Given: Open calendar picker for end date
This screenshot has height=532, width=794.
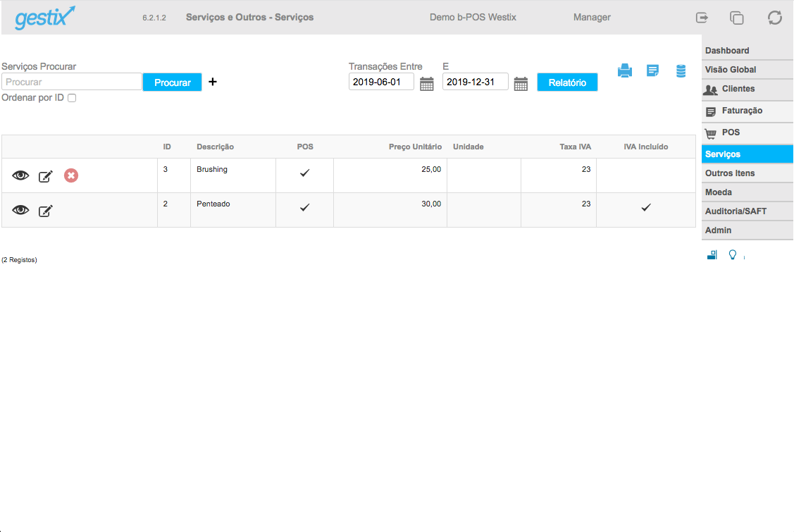Looking at the screenshot, I should [521, 84].
